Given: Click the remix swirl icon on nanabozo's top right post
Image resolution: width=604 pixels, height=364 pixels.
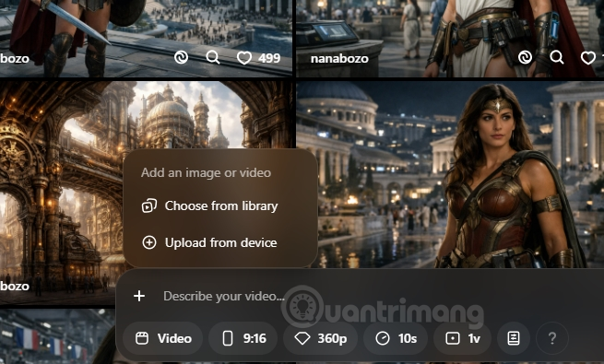Looking at the screenshot, I should [x=525, y=58].
